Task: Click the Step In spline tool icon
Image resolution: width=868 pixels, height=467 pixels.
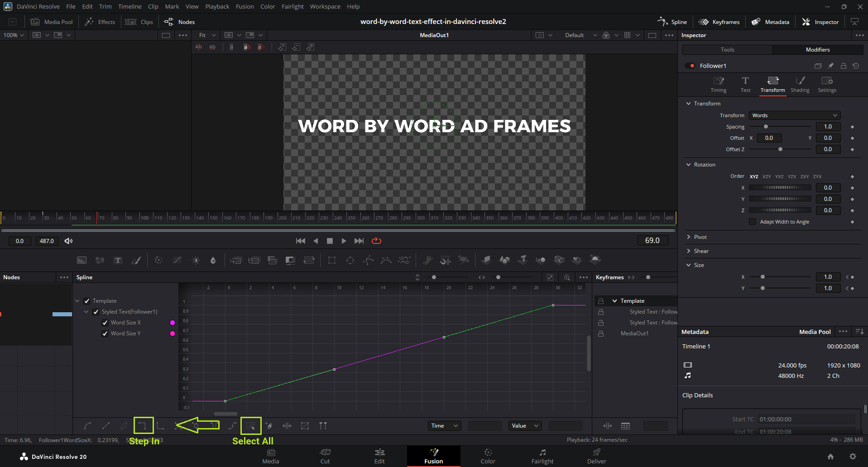Action: pos(143,425)
